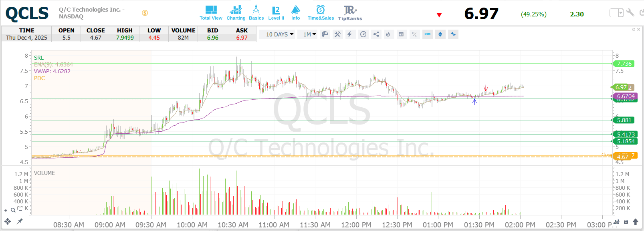Open the Charting tool
The image size is (644, 231).
(x=236, y=13)
